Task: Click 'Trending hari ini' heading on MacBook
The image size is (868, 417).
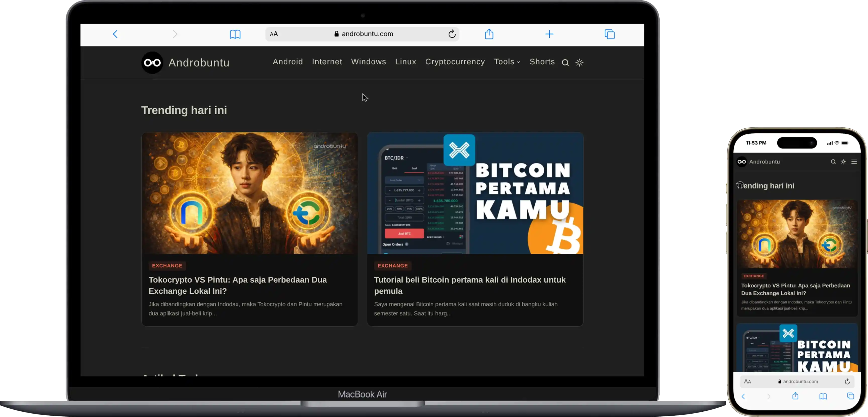Action: pyautogui.click(x=184, y=110)
